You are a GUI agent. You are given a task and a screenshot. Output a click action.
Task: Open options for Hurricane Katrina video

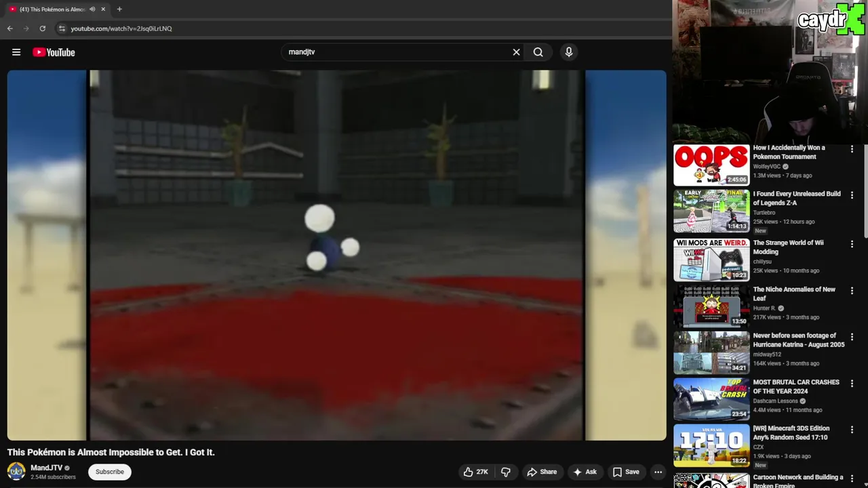coord(852,337)
